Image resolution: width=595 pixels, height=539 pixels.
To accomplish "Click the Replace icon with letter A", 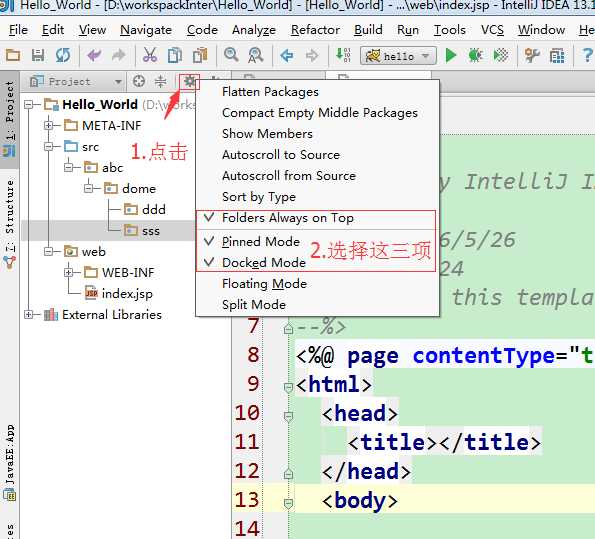I will (x=256, y=55).
